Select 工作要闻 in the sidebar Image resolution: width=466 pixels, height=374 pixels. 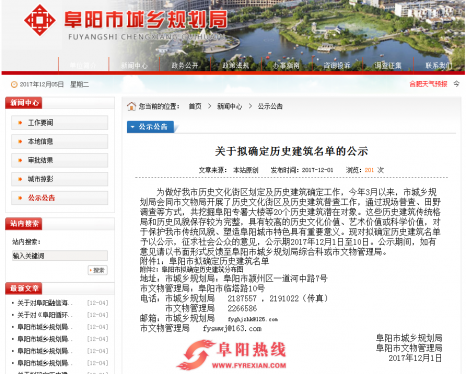[x=60, y=123]
